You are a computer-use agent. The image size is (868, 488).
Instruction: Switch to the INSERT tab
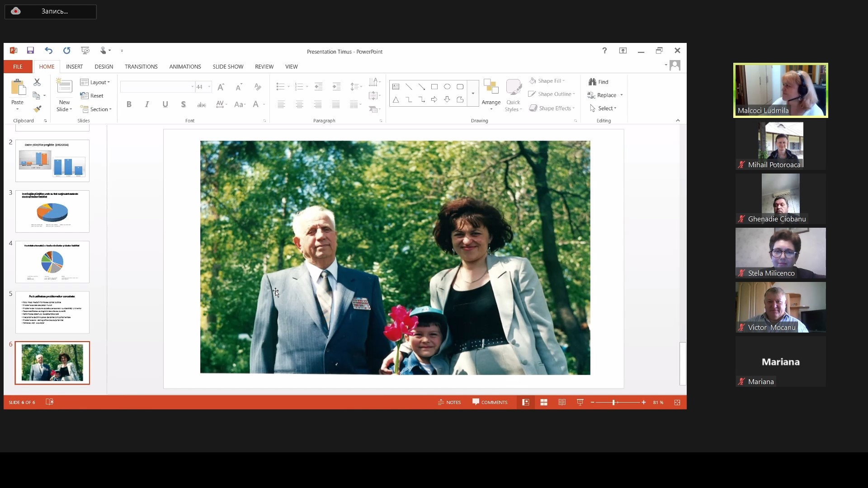(75, 66)
